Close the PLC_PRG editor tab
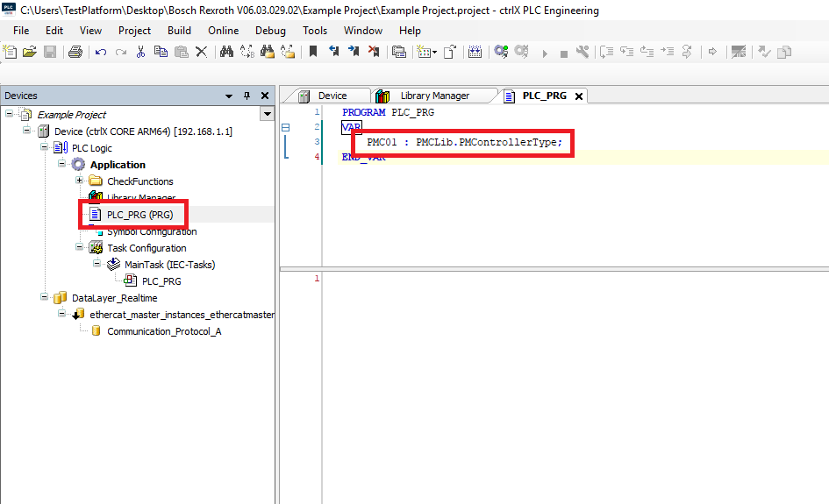829x504 pixels. [x=578, y=96]
